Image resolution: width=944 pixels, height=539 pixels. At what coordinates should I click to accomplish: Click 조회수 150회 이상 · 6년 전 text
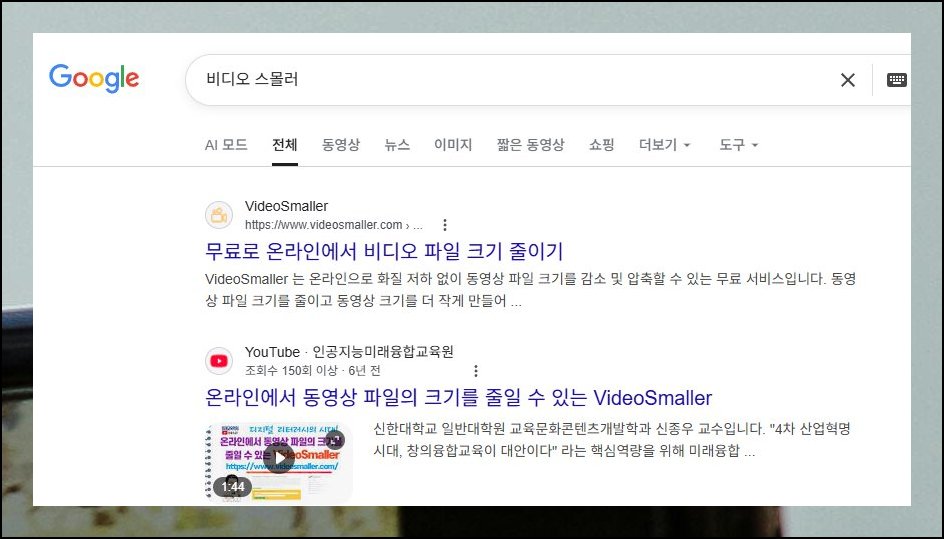click(x=312, y=370)
